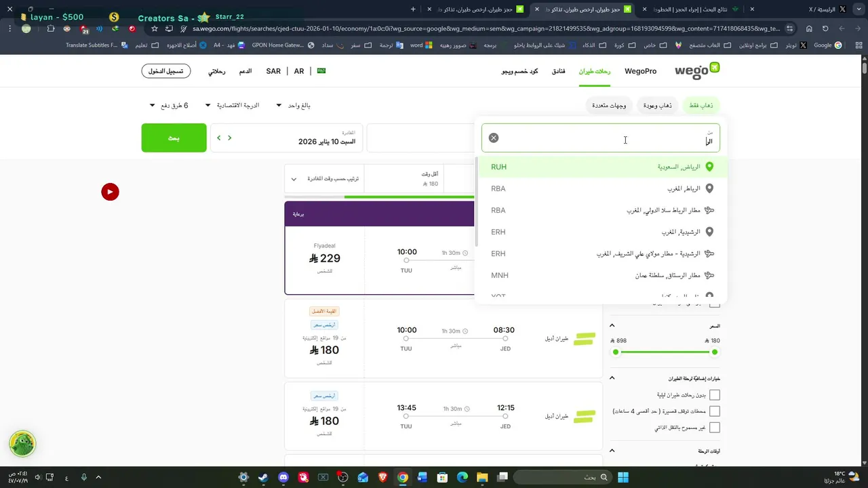The height and width of the screenshot is (488, 868).
Task: Open 'كود خصم ويجو' nav item
Action: coord(519,71)
